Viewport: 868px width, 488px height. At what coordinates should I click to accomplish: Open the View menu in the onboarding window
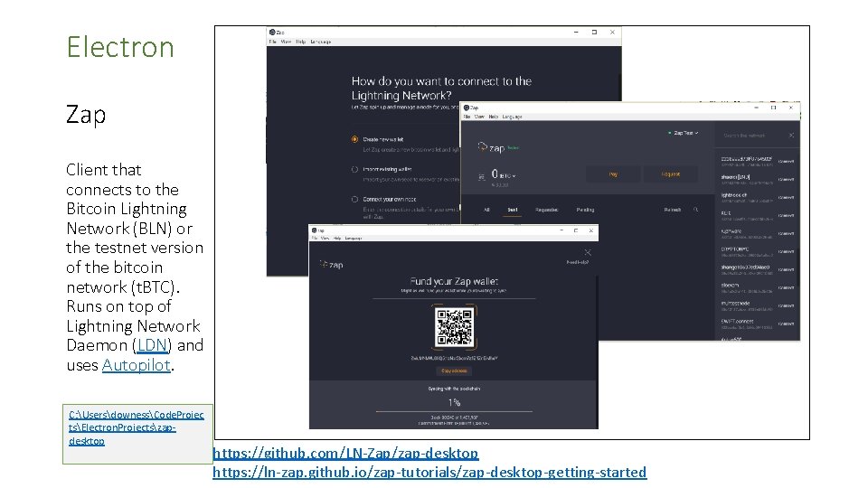(286, 42)
